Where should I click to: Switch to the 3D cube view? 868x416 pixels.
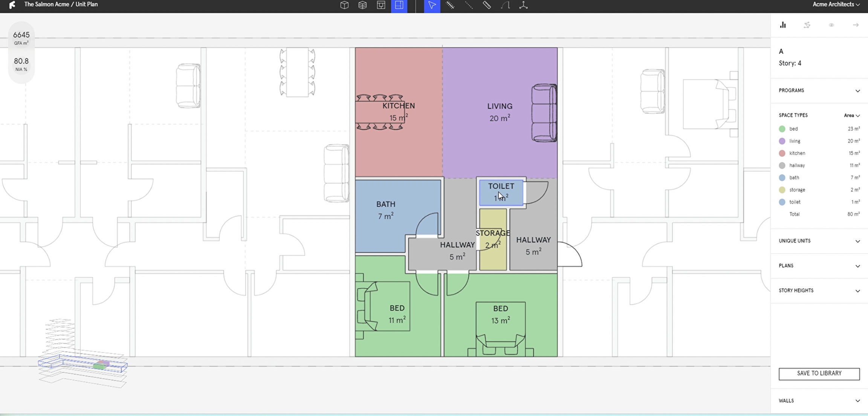click(344, 5)
